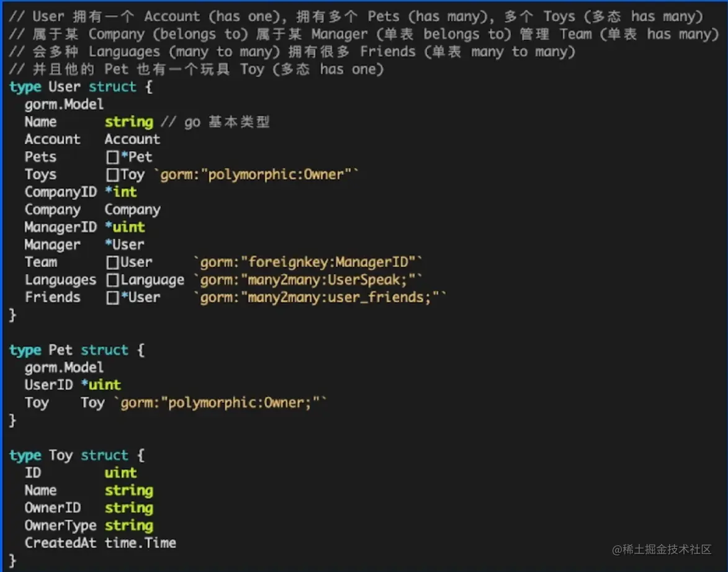Click the "time.Time" type
728x572 pixels.
pyautogui.click(x=140, y=543)
